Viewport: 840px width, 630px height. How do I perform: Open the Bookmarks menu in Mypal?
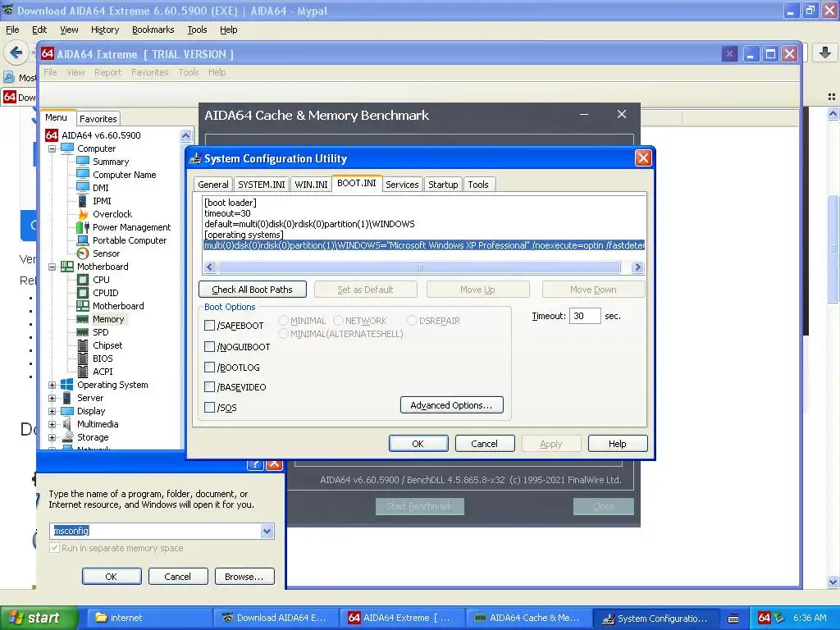click(x=153, y=30)
